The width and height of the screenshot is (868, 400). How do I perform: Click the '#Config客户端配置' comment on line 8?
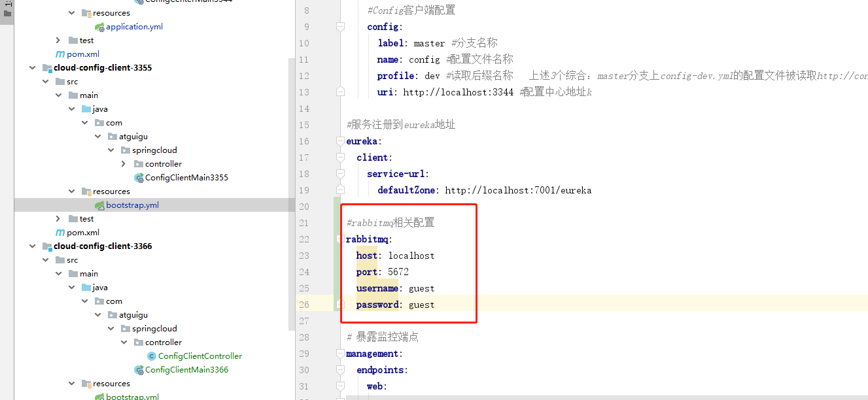(411, 10)
